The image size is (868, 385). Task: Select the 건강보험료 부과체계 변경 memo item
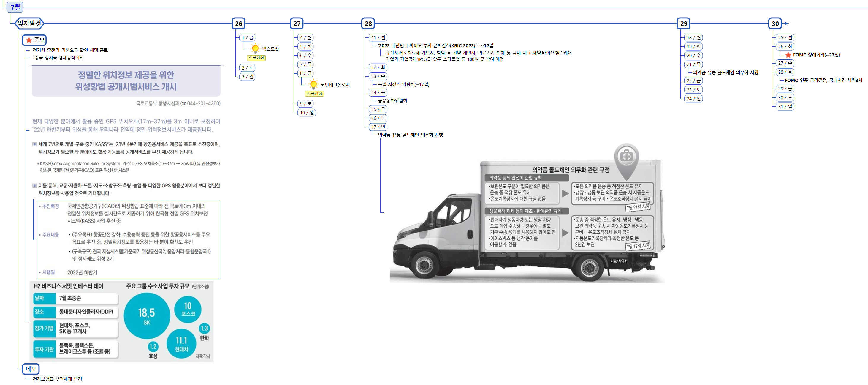pyautogui.click(x=57, y=379)
